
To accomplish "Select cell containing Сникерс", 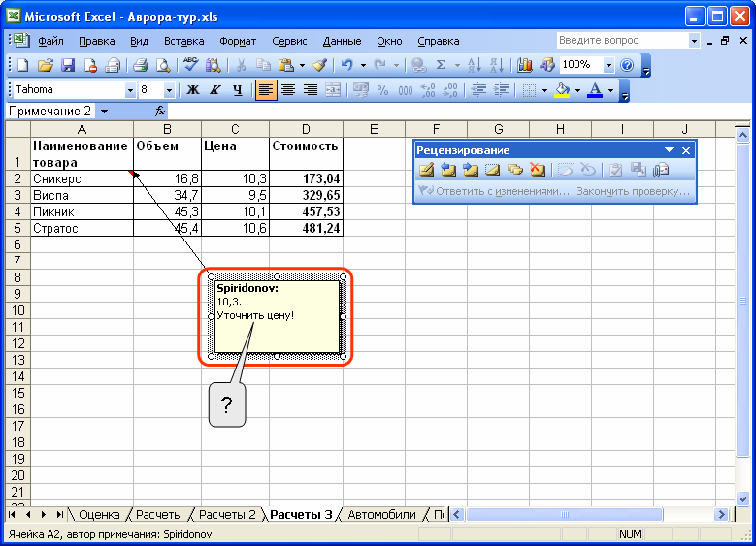I will 82,178.
